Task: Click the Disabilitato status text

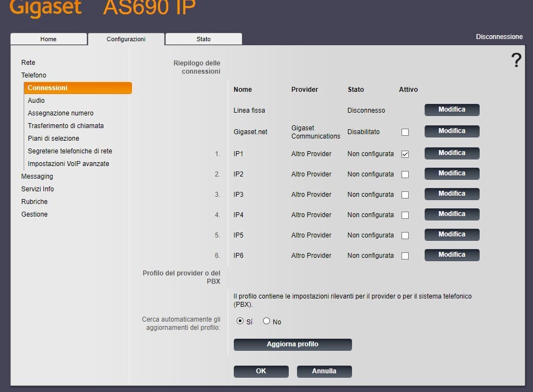Action: pos(364,132)
